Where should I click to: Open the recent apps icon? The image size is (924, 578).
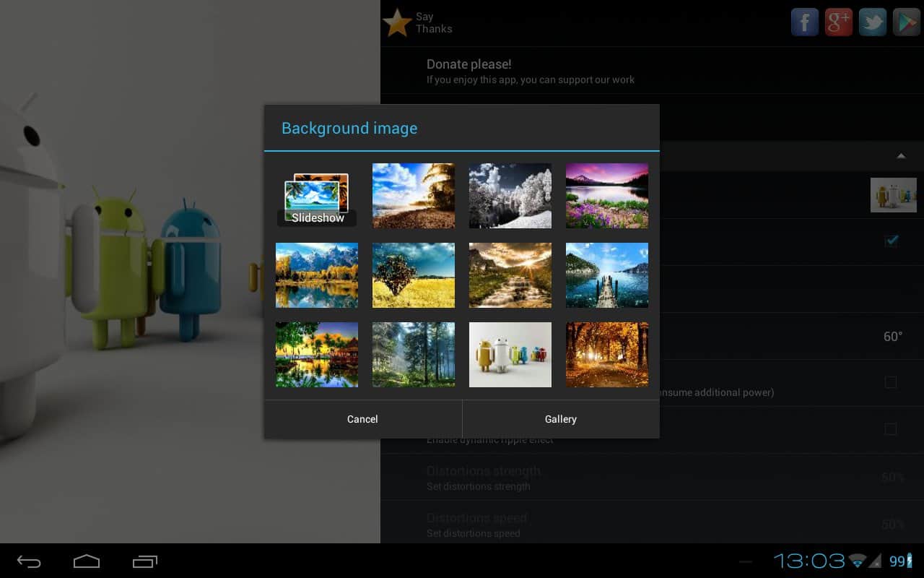pyautogui.click(x=144, y=561)
